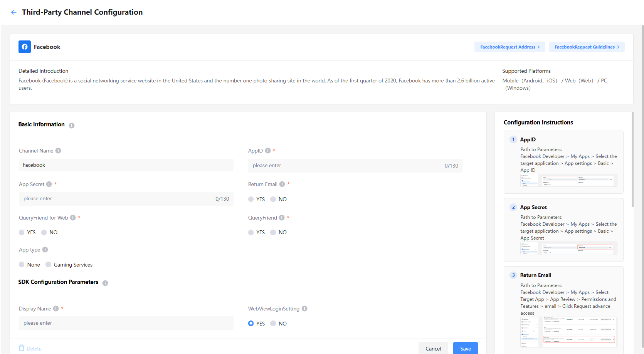The image size is (644, 354).
Task: Select YES for WebViewLoginSetting
Action: click(251, 324)
